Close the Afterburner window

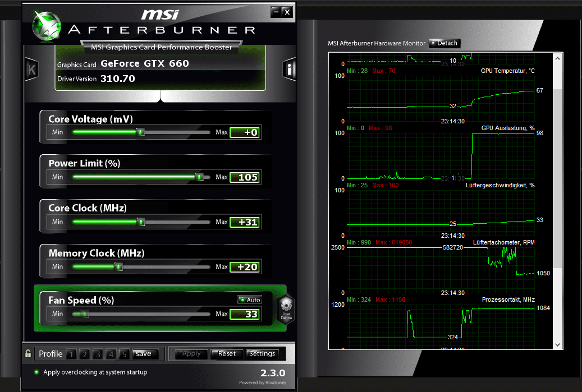point(287,12)
